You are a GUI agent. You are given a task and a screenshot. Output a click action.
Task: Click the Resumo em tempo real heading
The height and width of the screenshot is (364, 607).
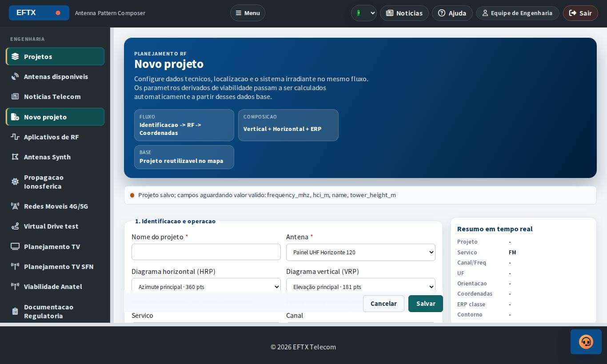pyautogui.click(x=495, y=229)
